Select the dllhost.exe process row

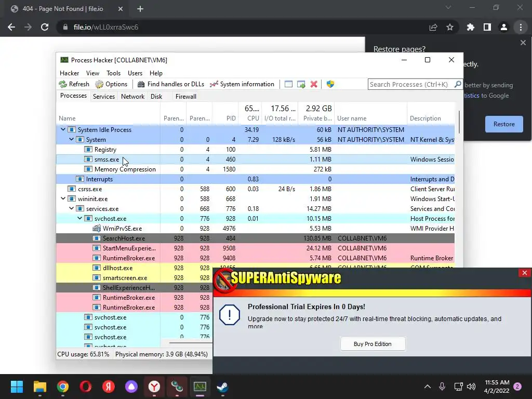click(x=135, y=268)
